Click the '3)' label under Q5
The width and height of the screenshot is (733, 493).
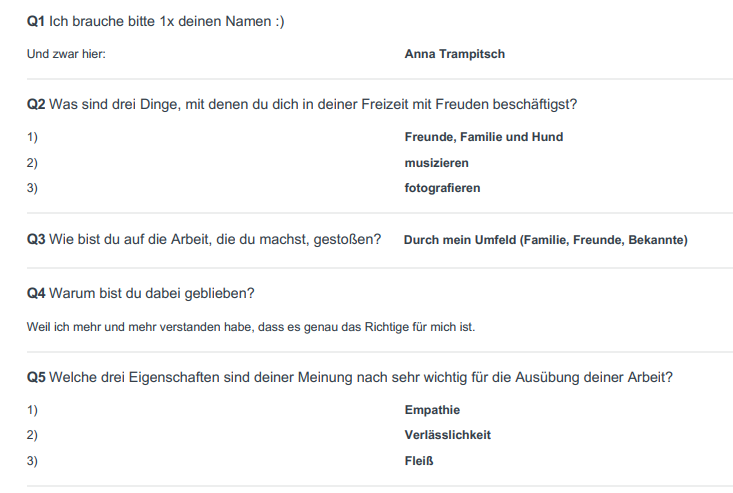click(32, 461)
